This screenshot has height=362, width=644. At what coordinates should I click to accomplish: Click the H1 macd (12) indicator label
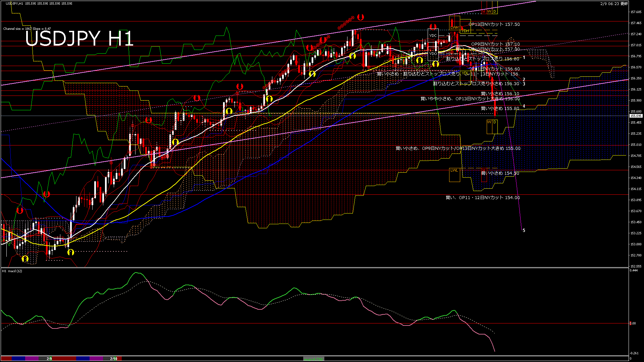[x=12, y=271]
